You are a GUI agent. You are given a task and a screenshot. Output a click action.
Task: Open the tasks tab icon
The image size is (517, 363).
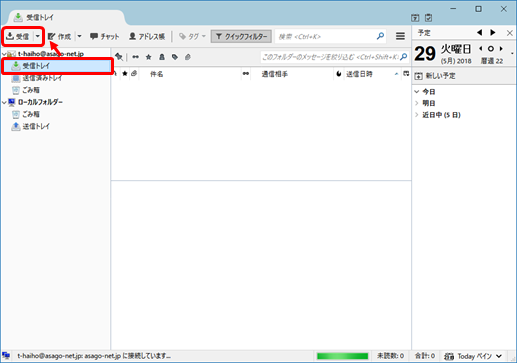(429, 18)
